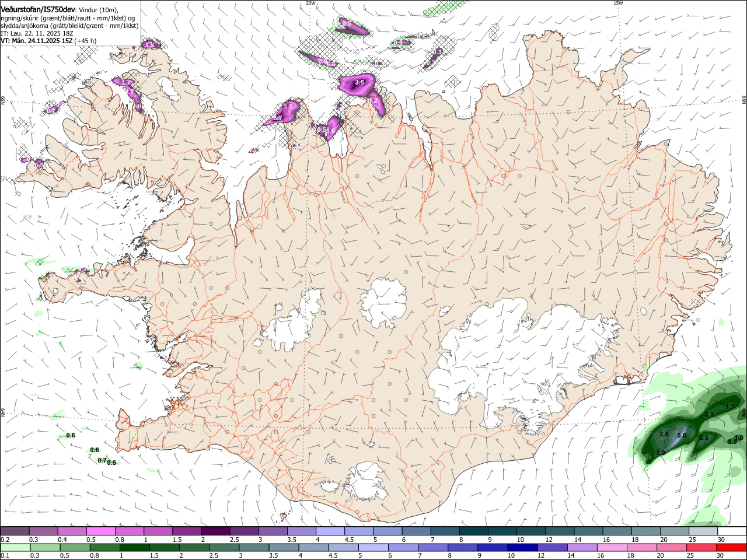Click the 15W longitude label
Screen dimensions: 747x560
618,3
